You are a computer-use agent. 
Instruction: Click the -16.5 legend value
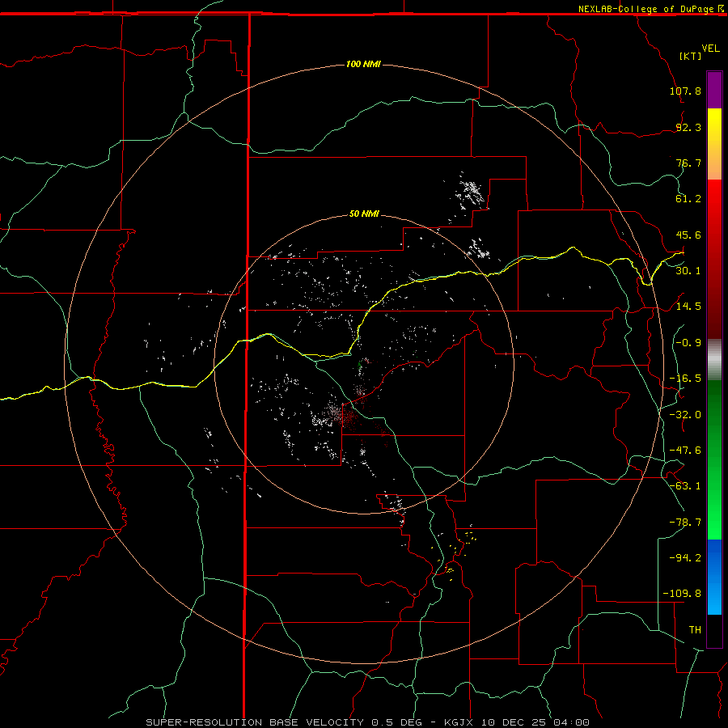pos(685,379)
